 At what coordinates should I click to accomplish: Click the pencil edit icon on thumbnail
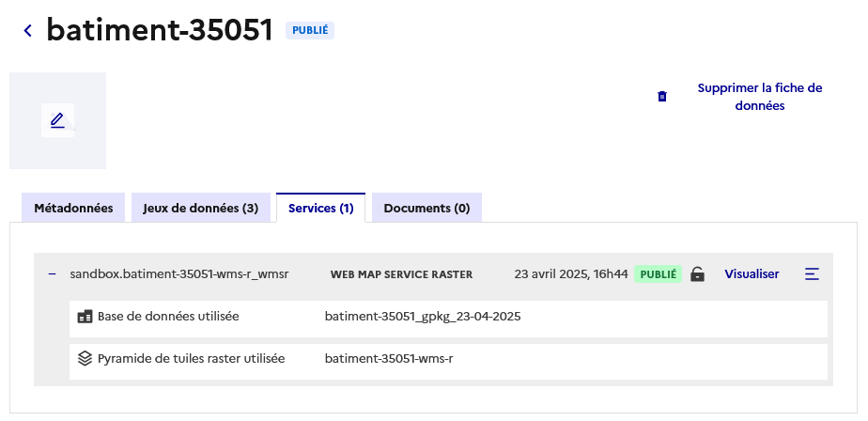click(57, 120)
